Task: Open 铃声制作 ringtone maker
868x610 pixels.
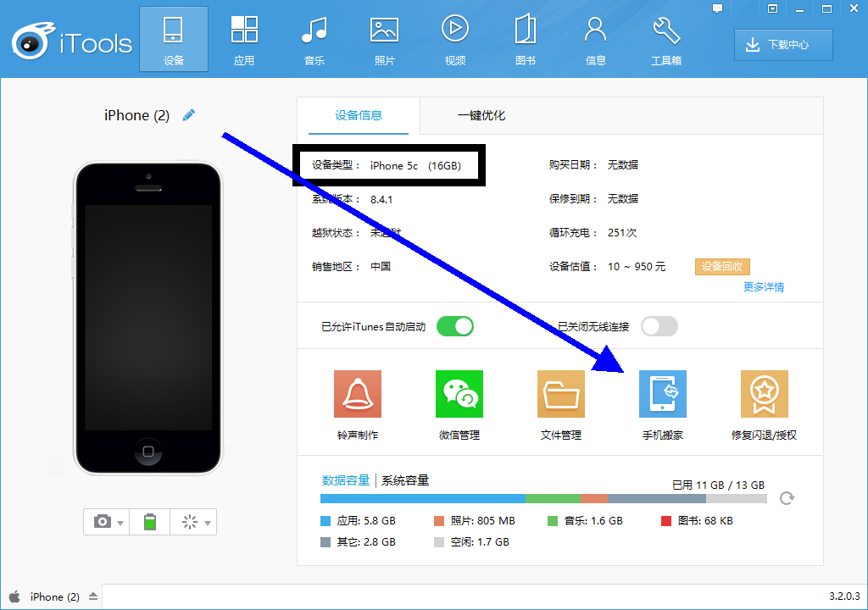Action: click(x=358, y=405)
